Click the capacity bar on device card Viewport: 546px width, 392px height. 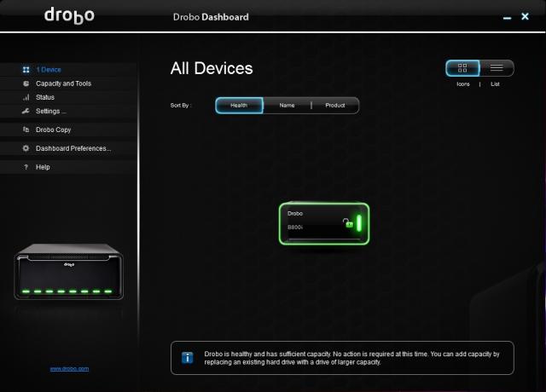(324, 239)
